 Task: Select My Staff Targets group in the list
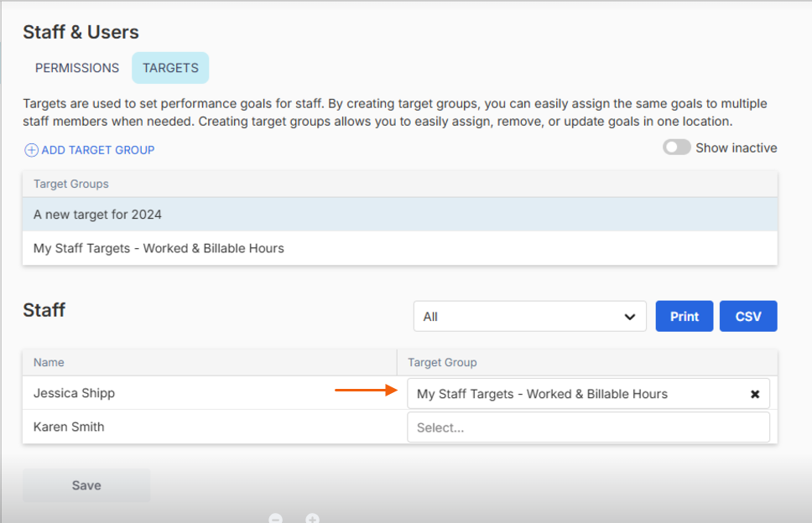400,248
